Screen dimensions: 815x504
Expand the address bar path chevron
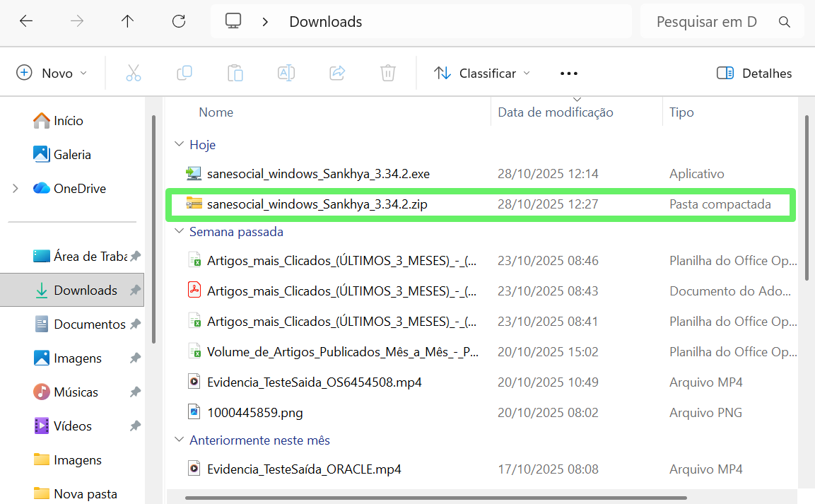coord(265,22)
